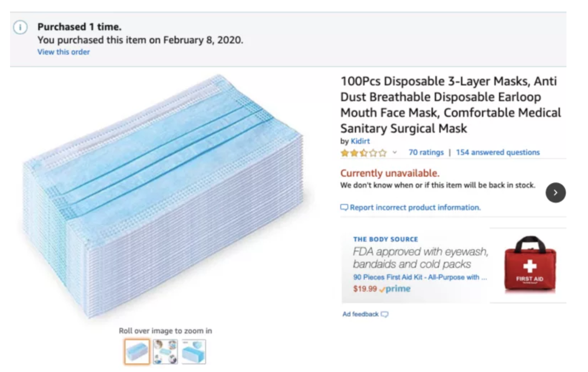The image size is (588, 372).
Task: Select the third mask box thumbnail
Action: 194,352
